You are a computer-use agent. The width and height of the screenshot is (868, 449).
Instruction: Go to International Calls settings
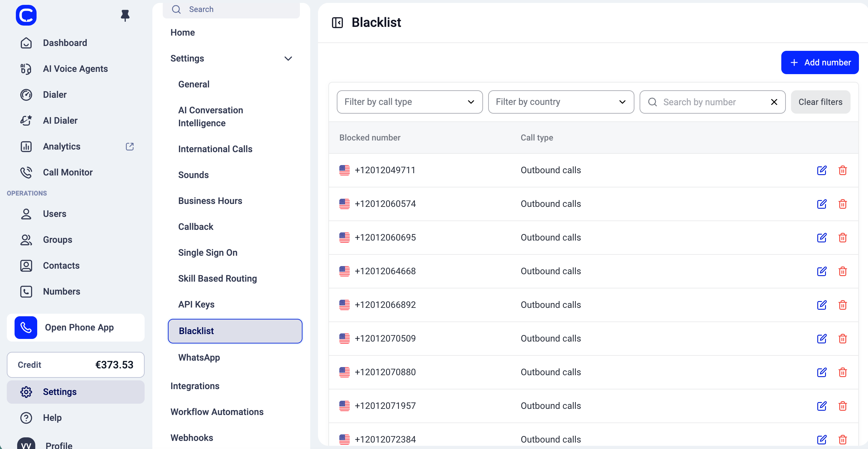215,149
